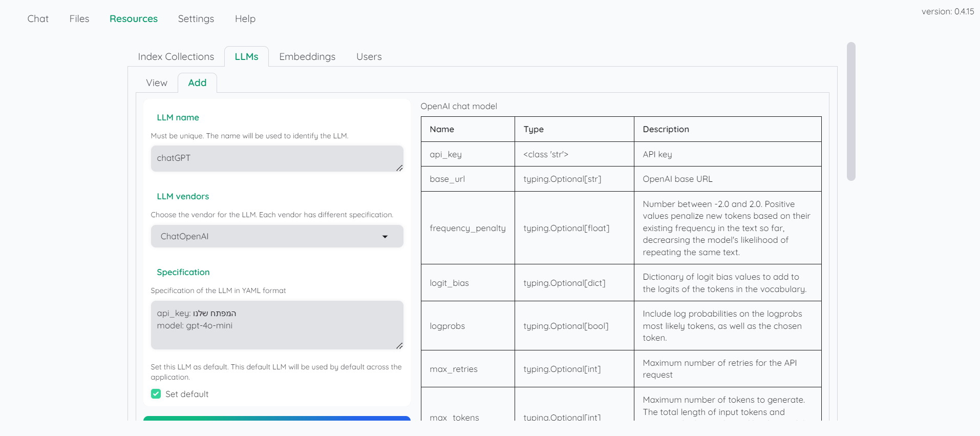980x436 pixels.
Task: Click the max_retries name cell
Action: (x=468, y=369)
